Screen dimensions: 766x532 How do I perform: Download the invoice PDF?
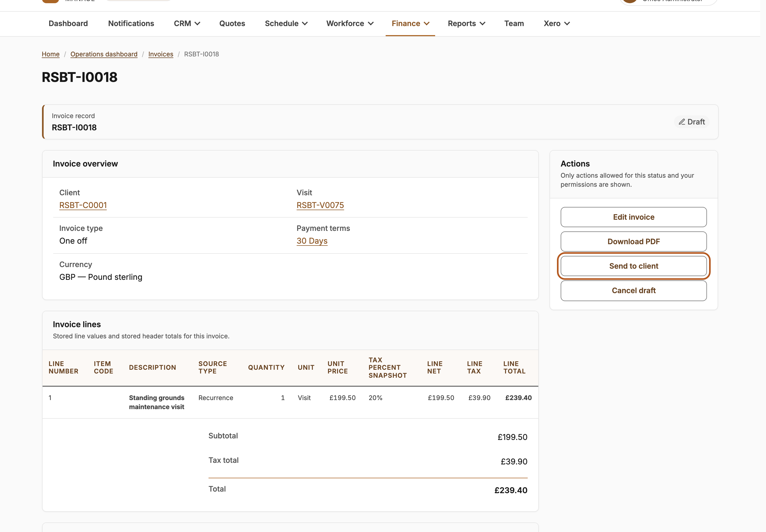633,242
